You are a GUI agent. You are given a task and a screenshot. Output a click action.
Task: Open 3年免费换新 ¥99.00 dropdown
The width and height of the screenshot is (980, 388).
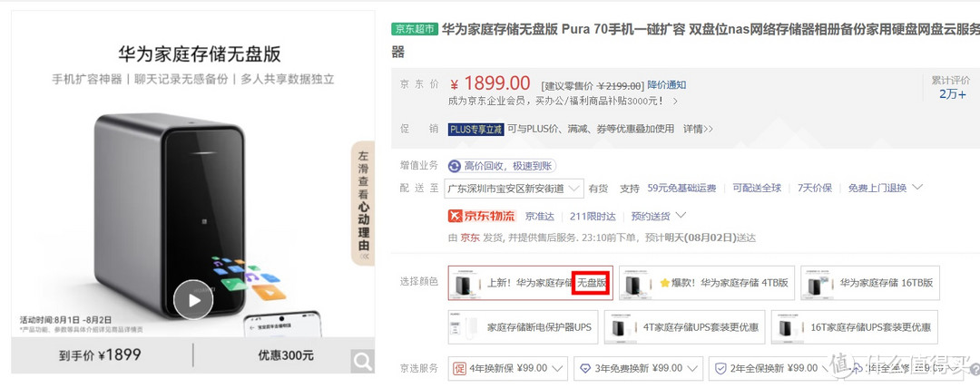click(x=638, y=369)
